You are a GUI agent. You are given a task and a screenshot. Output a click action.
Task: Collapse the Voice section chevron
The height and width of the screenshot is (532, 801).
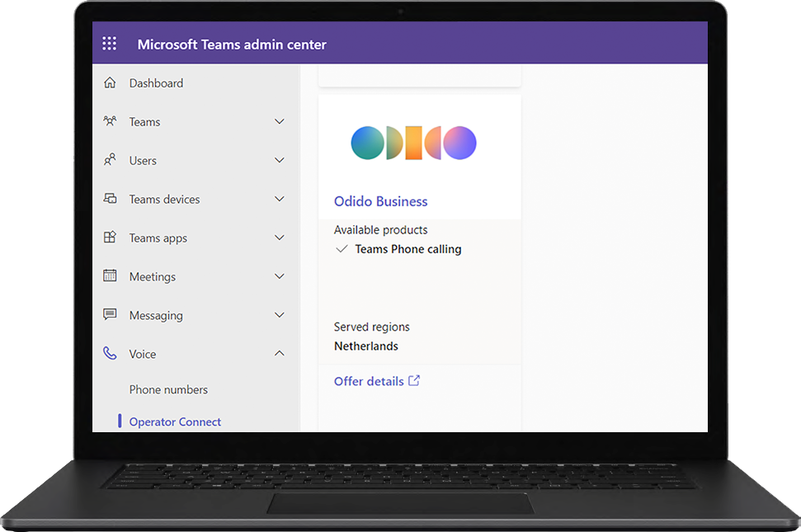coord(280,353)
